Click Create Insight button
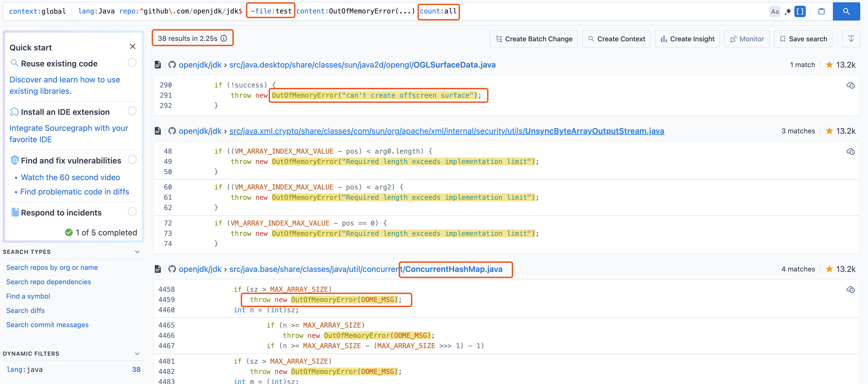Viewport: 868px width, 384px height. [x=687, y=39]
